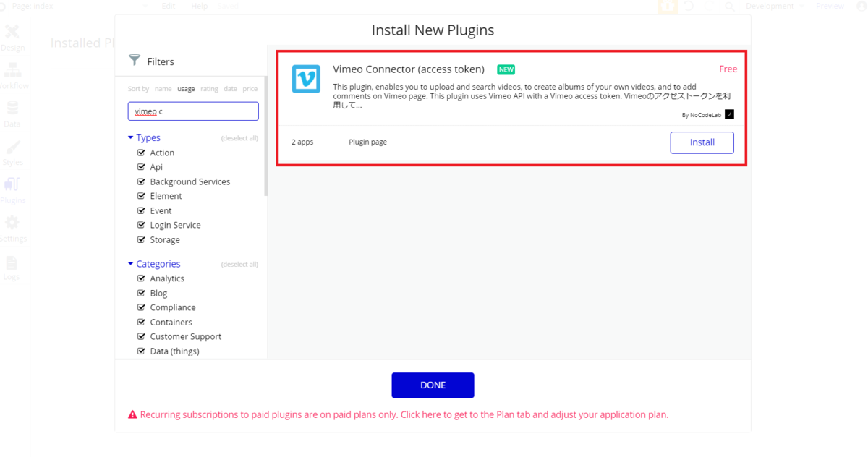Click the DONE button
The image size is (868, 457).
point(433,385)
